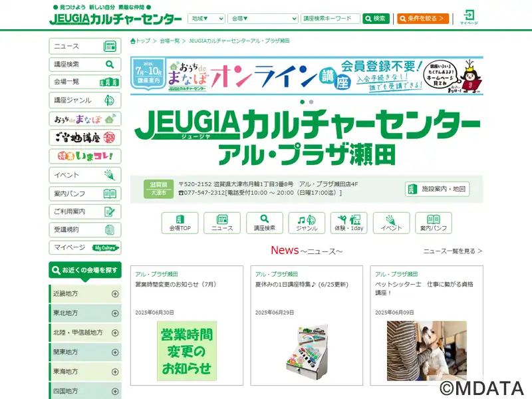
Task: Click the 体験・1day icon button
Action: pos(348,223)
